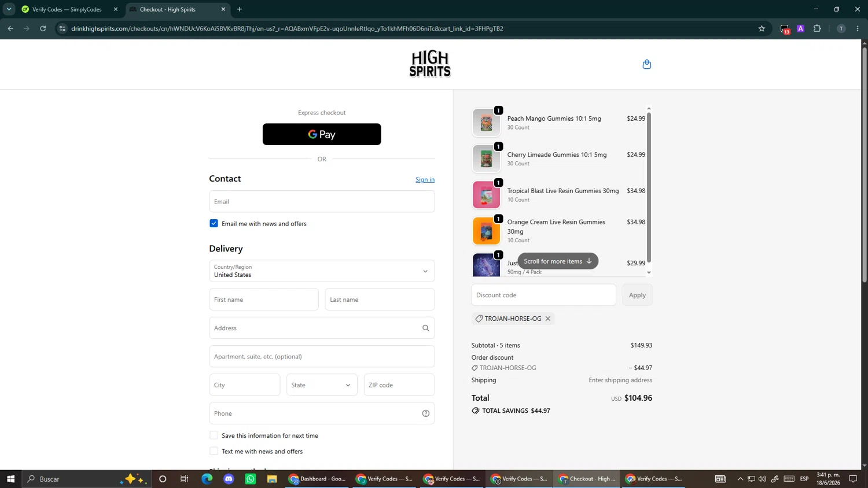
Task: Switch to Dashboard Chrome window in taskbar
Action: tap(318, 479)
